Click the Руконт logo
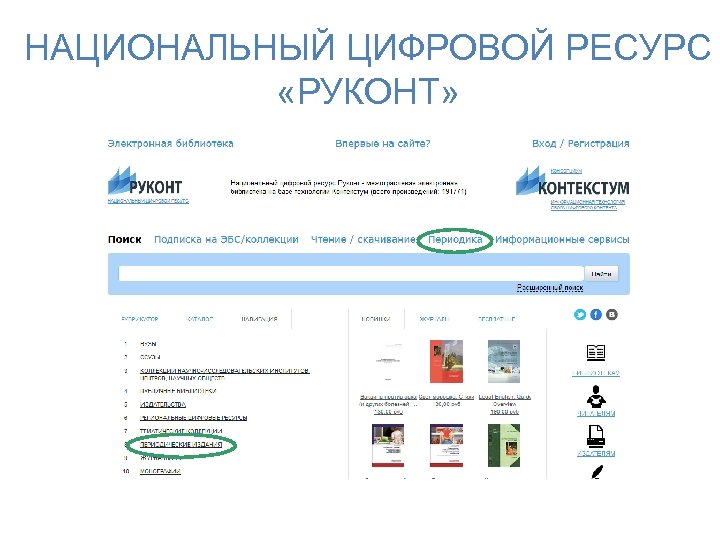Viewport: 720px width, 540px height. (x=145, y=180)
